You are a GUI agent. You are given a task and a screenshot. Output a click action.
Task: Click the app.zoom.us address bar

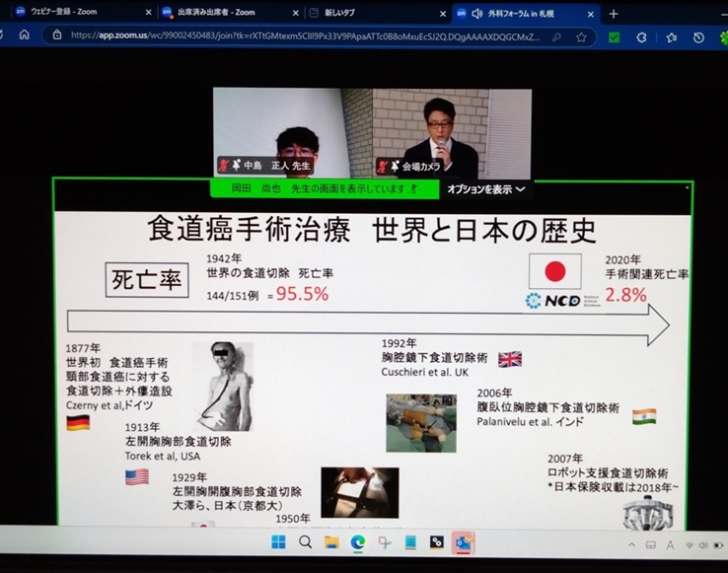[x=296, y=36]
